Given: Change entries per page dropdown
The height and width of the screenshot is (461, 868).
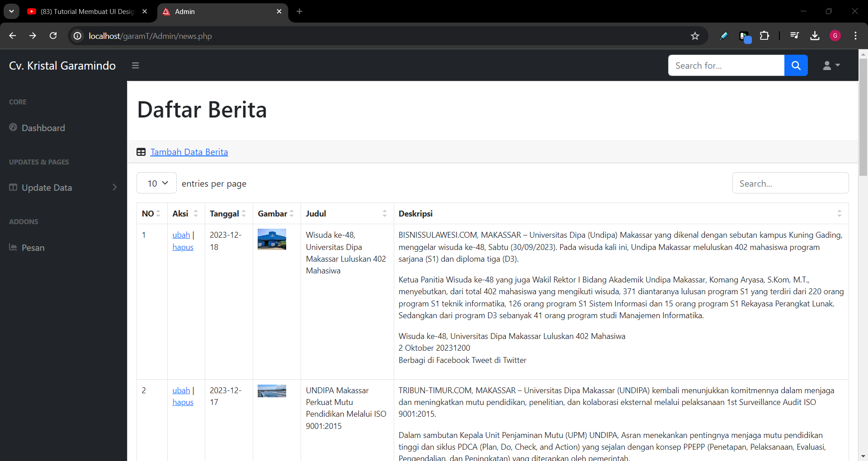Looking at the screenshot, I should [156, 183].
